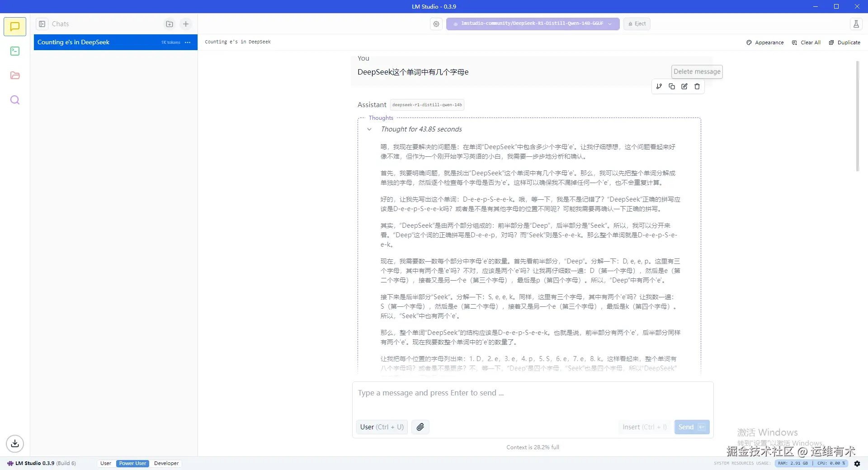Open model settings gear beside model selector

pos(436,24)
